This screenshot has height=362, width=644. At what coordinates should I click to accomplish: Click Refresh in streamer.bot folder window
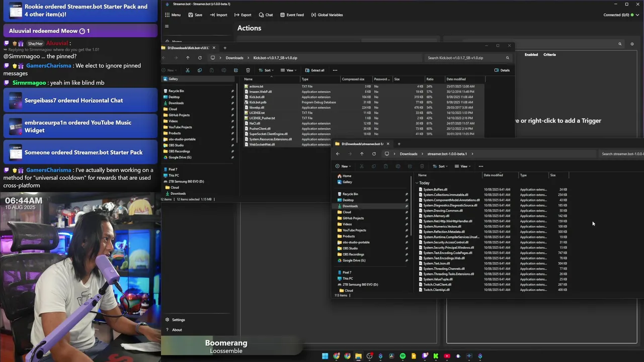pyautogui.click(x=374, y=154)
